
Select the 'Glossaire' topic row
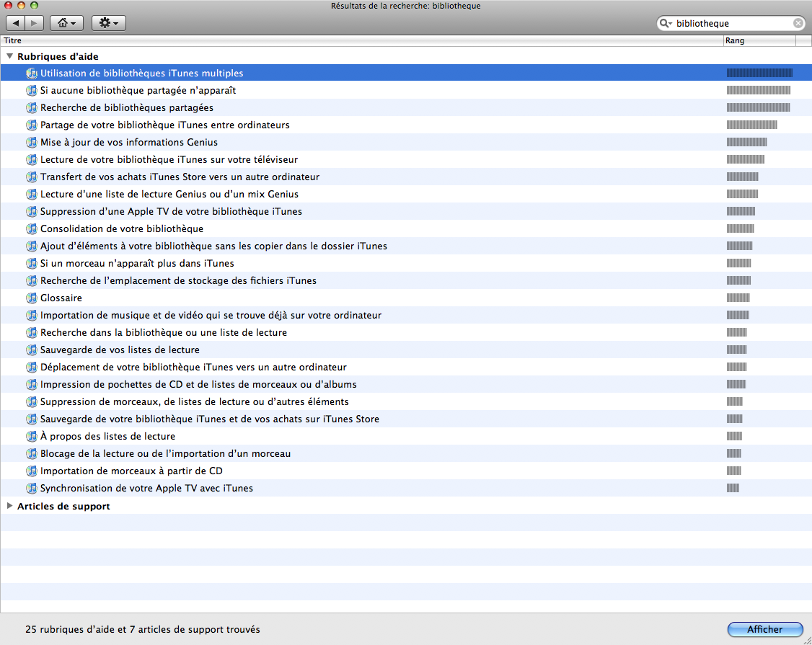(x=406, y=298)
